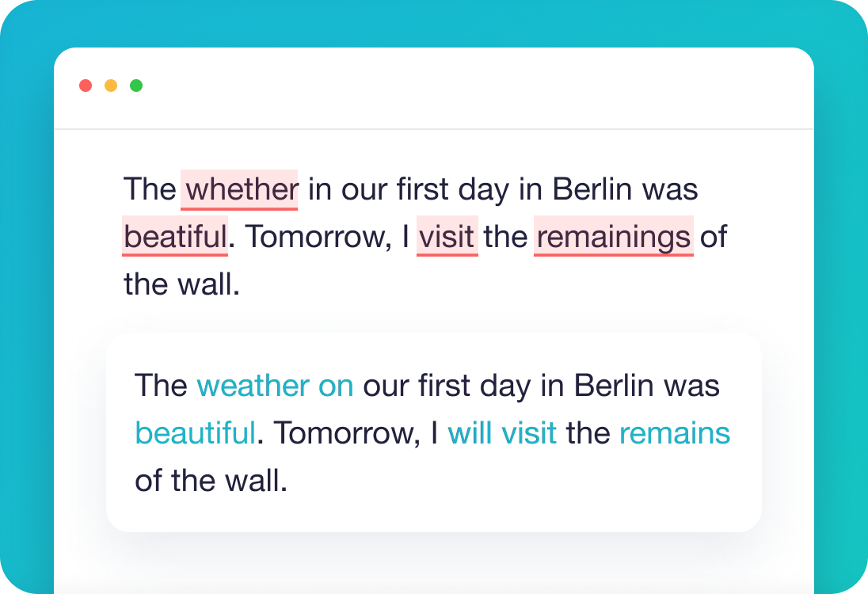
Task: Click the underlined word "visit" in the original text
Action: point(447,237)
